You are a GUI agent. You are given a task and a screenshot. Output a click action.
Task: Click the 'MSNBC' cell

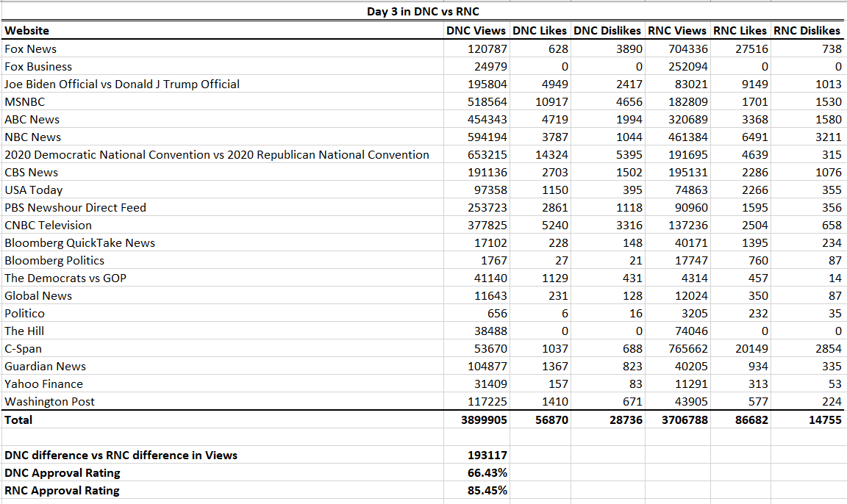point(223,101)
